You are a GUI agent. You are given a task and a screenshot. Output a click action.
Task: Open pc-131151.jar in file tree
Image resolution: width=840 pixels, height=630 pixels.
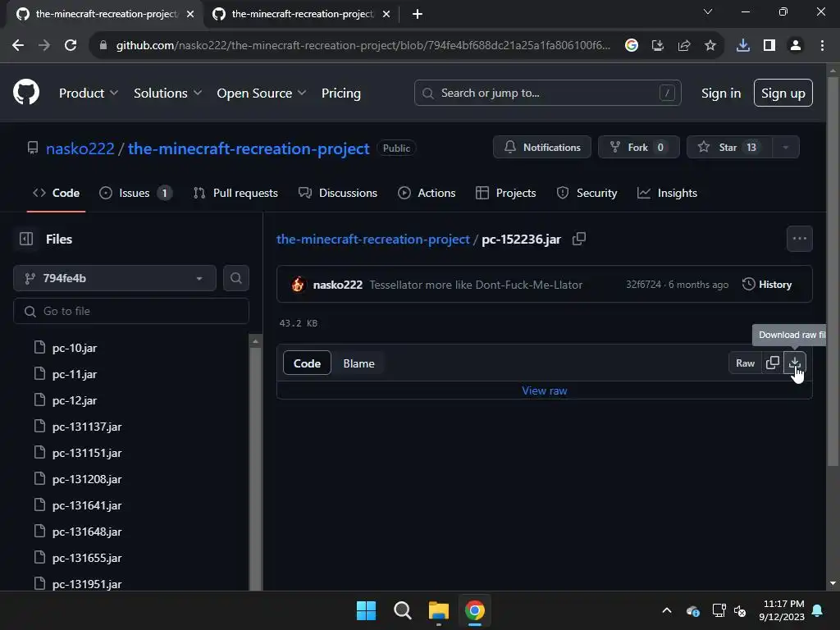click(x=87, y=453)
